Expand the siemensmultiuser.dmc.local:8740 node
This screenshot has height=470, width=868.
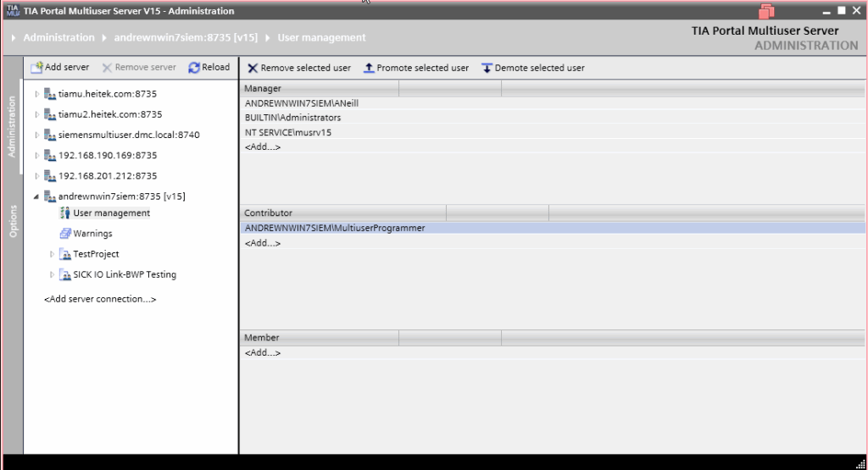coord(37,135)
